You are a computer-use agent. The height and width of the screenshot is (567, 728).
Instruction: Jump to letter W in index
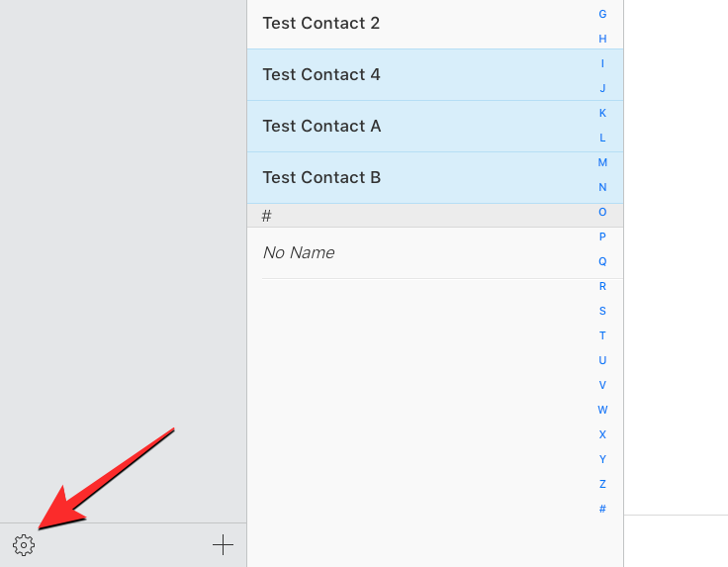click(602, 410)
